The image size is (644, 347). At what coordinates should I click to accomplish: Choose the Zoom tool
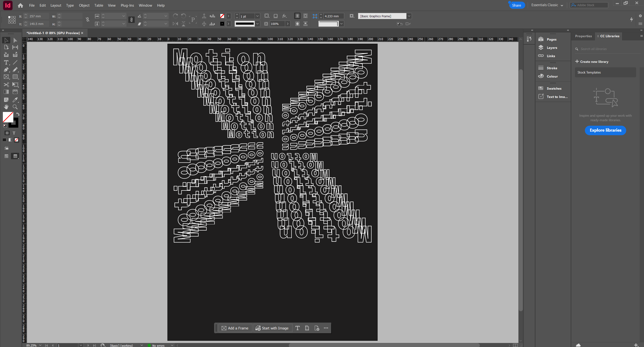(15, 107)
